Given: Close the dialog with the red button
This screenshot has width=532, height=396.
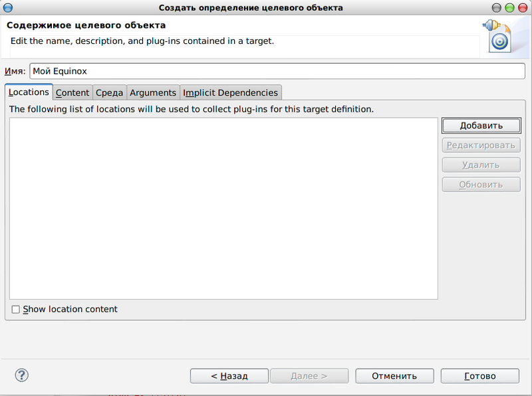Looking at the screenshot, I should point(523,8).
